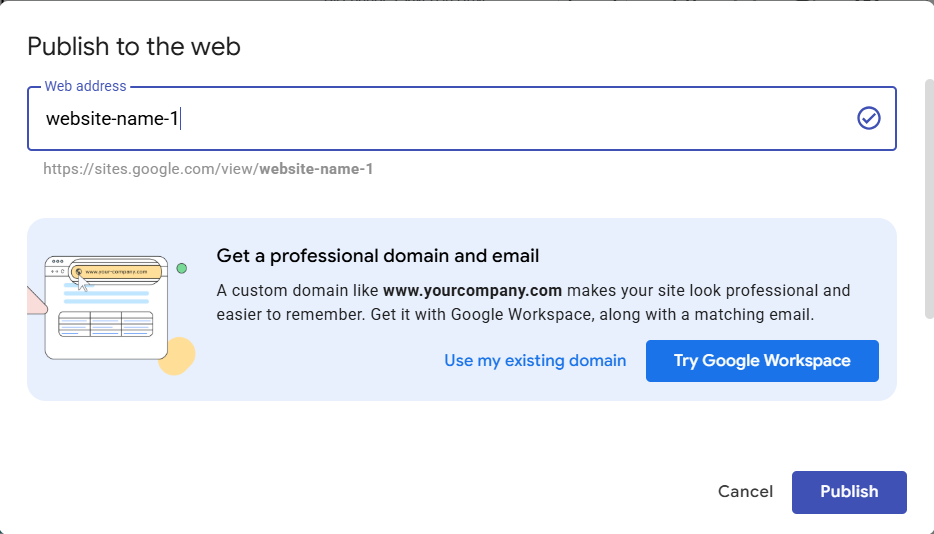Click the table graphic in the illustration
Screen dimensions: 934x534
[x=105, y=324]
